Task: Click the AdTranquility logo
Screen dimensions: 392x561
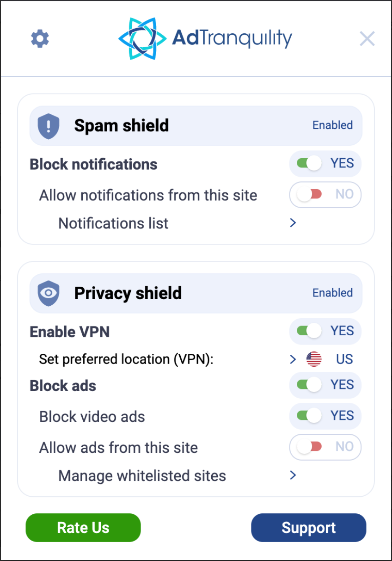Action: point(205,39)
